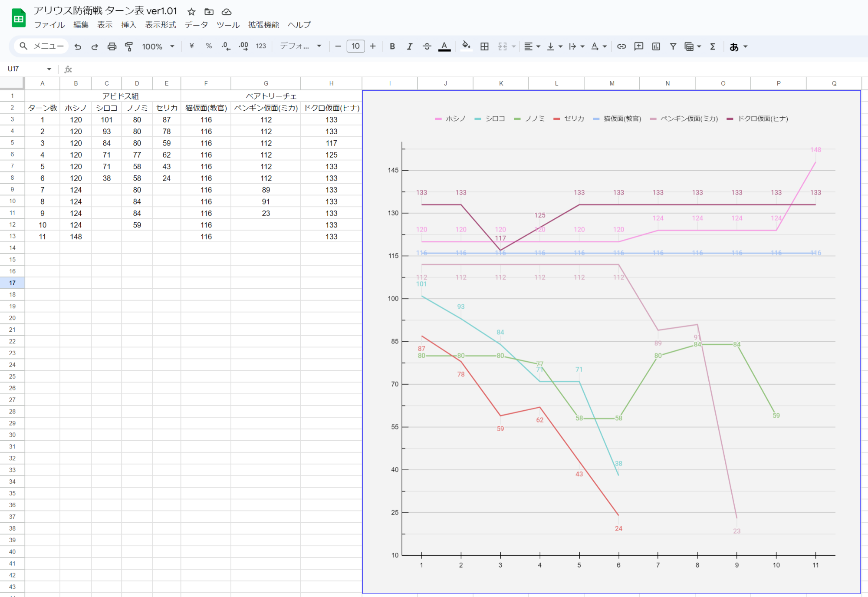Open the functions sigma icon

(713, 46)
